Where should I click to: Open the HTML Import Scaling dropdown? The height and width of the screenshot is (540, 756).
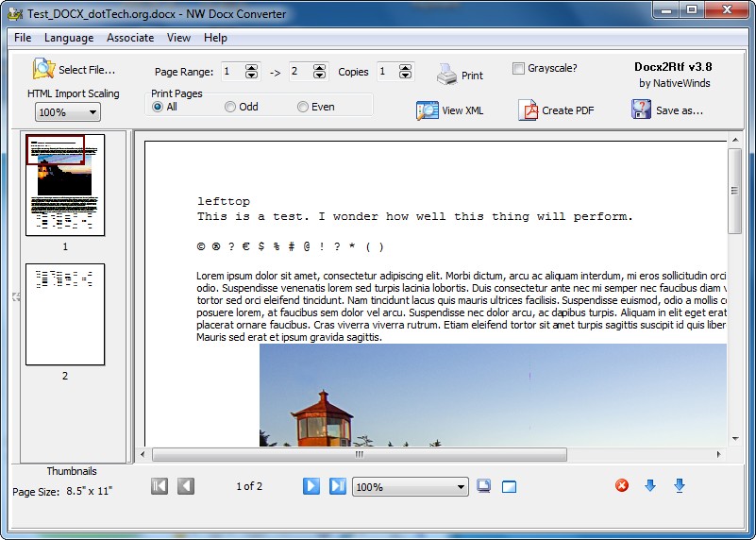[68, 112]
